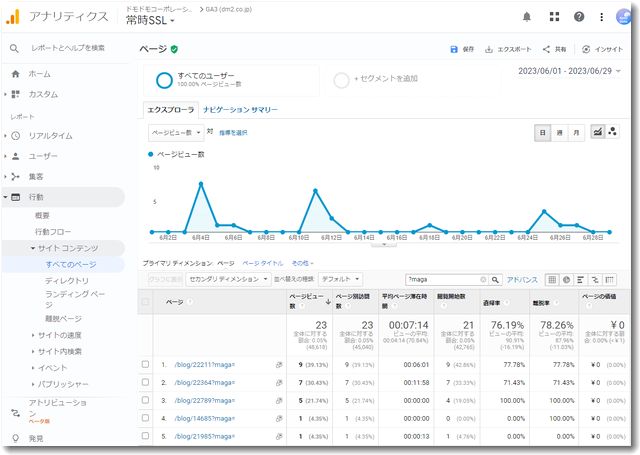This screenshot has height=455, width=640.
Task: Click the 行動 behavior icon
Action: click(16, 197)
